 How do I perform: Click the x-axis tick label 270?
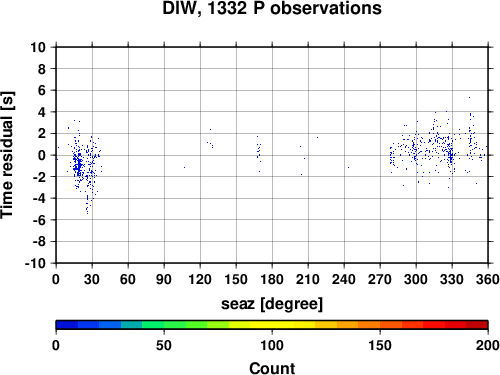coord(380,279)
